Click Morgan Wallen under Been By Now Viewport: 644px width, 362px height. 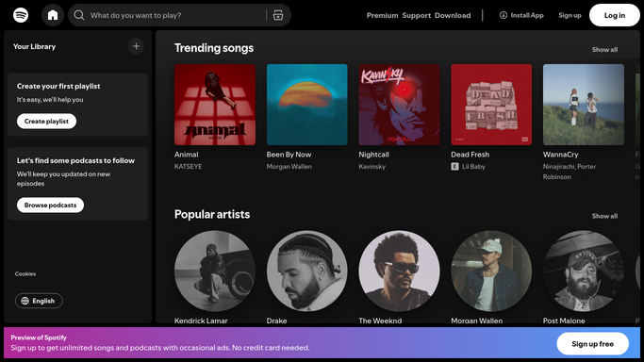[x=289, y=166]
